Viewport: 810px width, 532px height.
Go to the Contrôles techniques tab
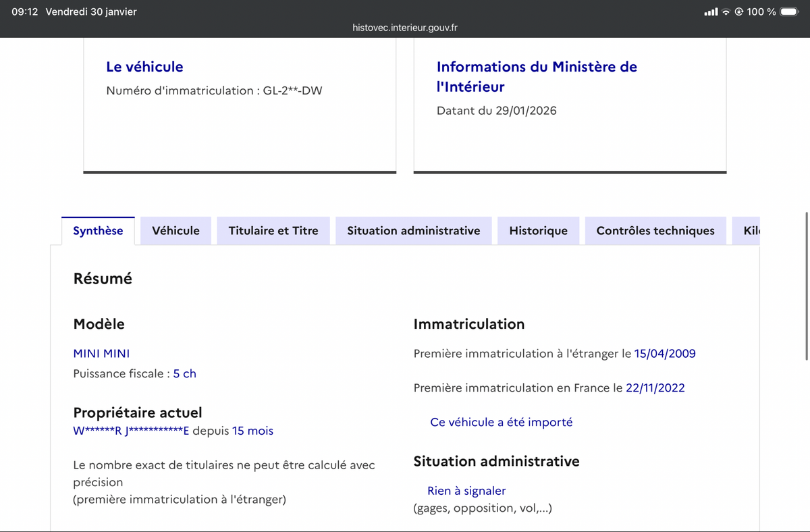tap(655, 231)
